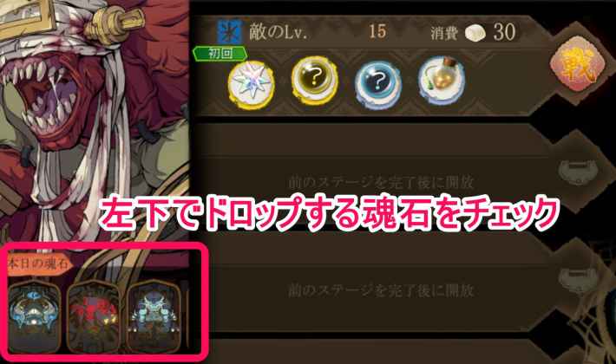This screenshot has width=616, height=364.
Task: Open the red middle soul stone card
Action: click(94, 316)
